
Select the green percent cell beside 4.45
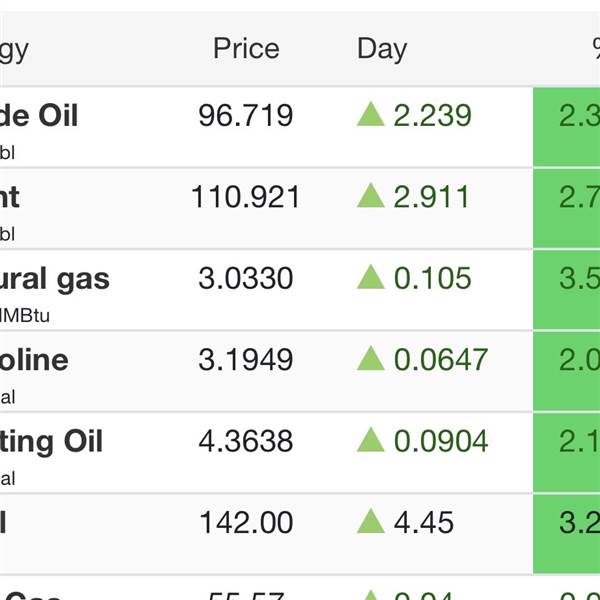[567, 533]
